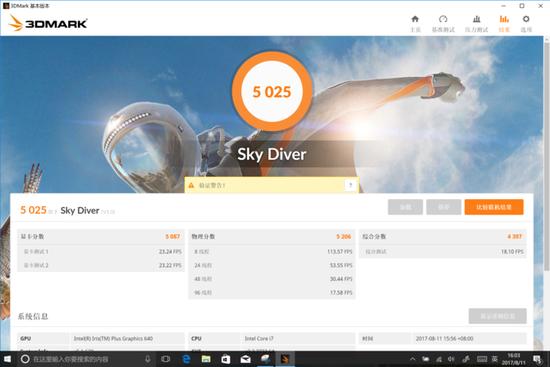Image resolution: width=550 pixels, height=367 pixels.
Task: Show hidden system tray icons
Action: (412, 359)
